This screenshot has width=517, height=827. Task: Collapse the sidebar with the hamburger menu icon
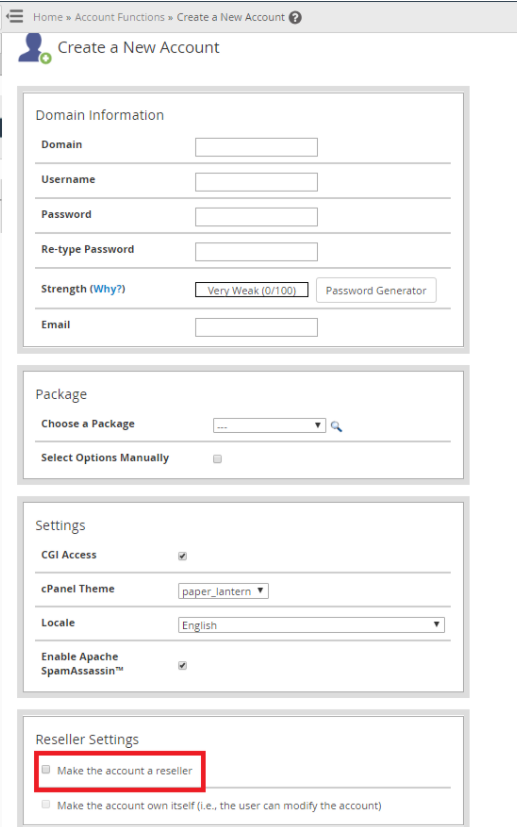[x=15, y=16]
